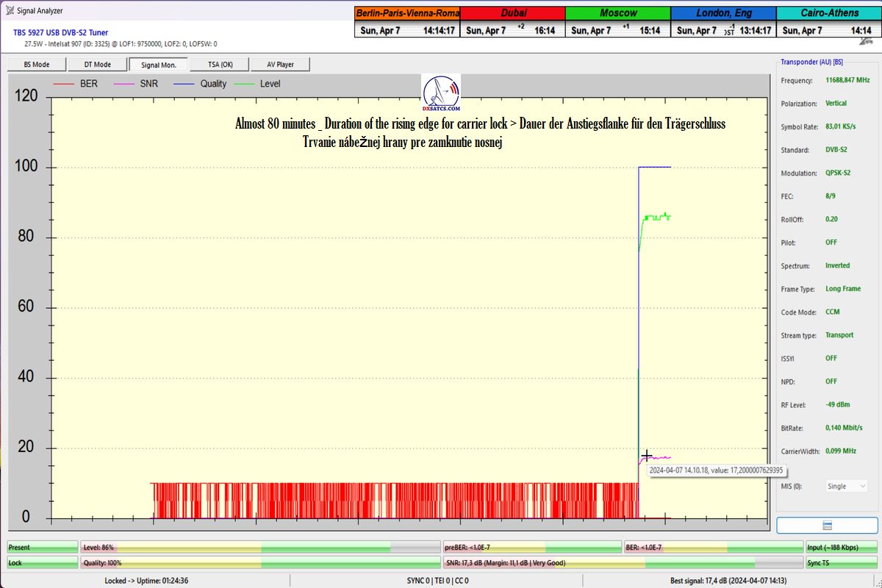
Task: Select the Signal Mon. tab
Action: (x=158, y=65)
